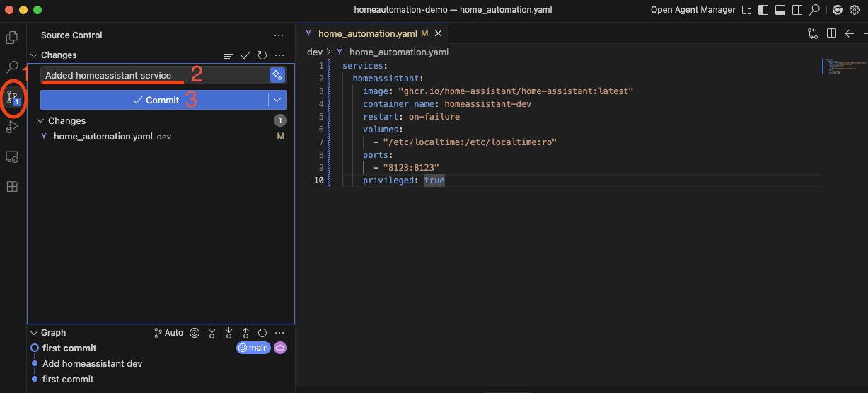The image size is (868, 393).
Task: Open the Commit button dropdown arrow
Action: (277, 100)
